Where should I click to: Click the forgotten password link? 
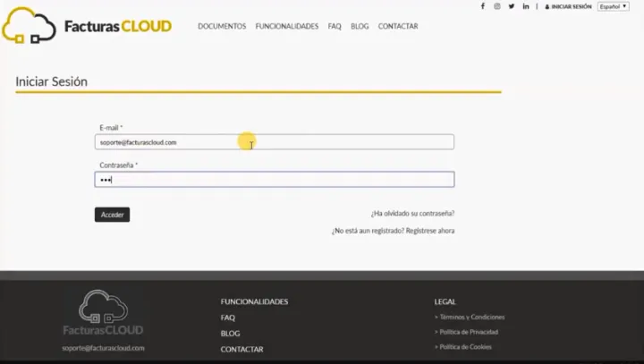coord(412,214)
